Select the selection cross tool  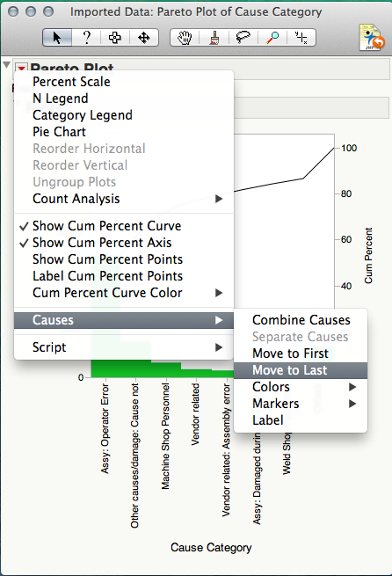click(115, 38)
